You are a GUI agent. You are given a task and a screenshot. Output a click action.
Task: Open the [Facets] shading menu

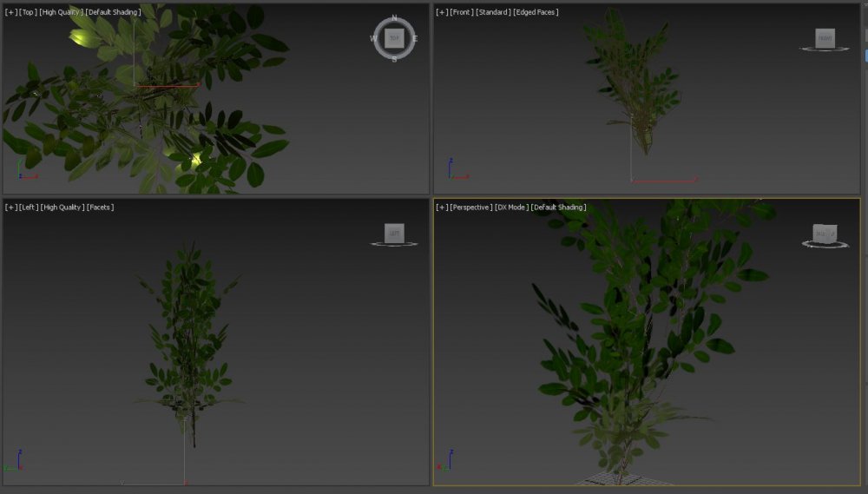click(100, 207)
